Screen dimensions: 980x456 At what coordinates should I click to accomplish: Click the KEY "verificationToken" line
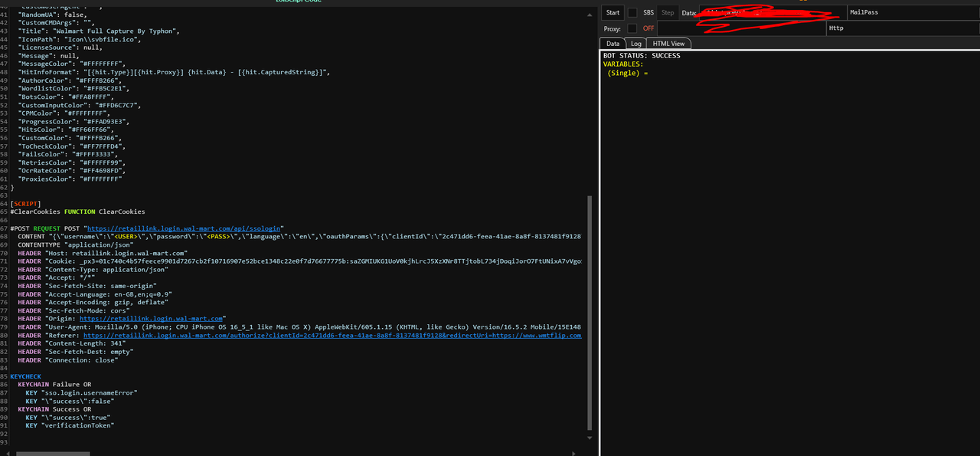[x=70, y=425]
